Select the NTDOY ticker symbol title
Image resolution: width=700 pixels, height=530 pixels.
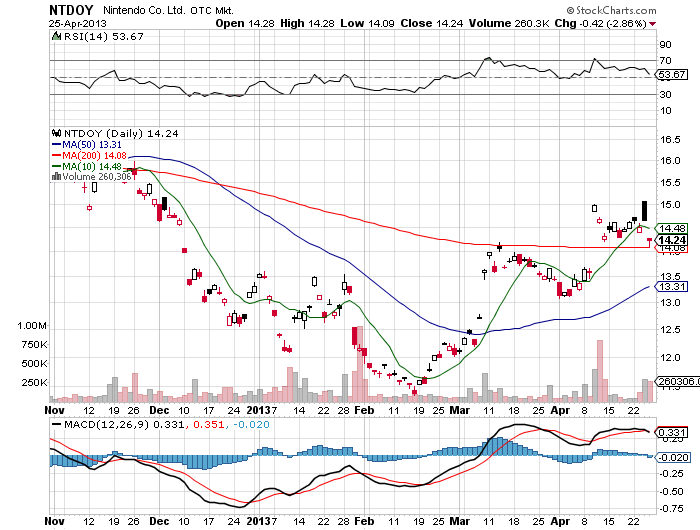(x=71, y=10)
